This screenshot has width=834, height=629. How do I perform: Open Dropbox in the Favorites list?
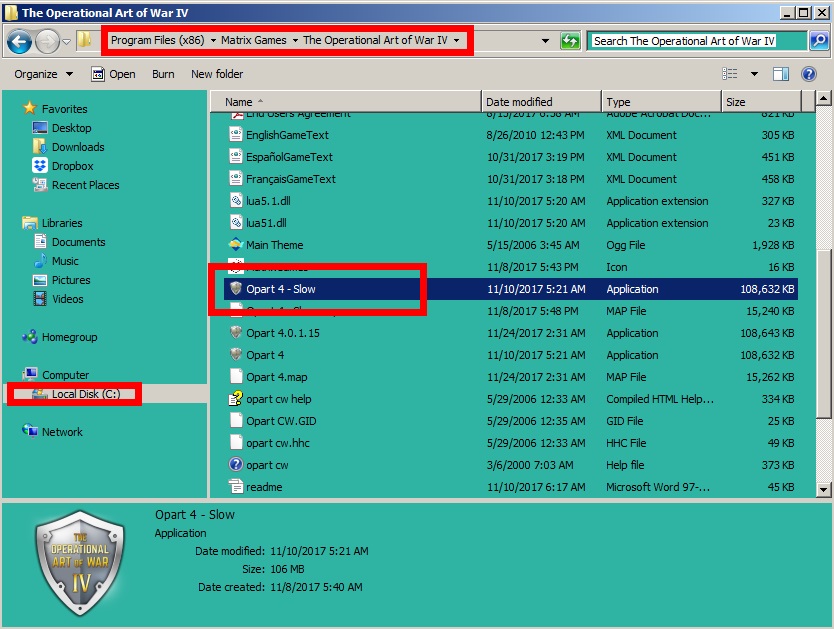(72, 166)
